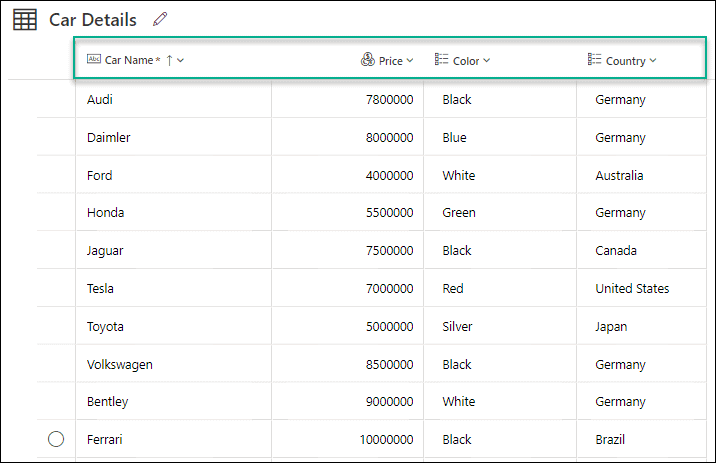
Task: Select the Ferrari row radio circle
Action: tap(56, 439)
